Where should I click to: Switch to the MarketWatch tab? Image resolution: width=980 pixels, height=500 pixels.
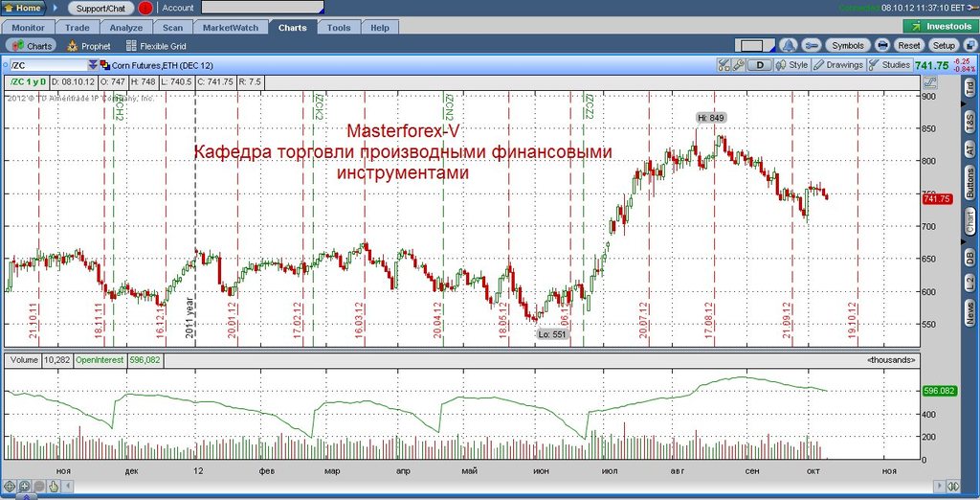tap(231, 28)
